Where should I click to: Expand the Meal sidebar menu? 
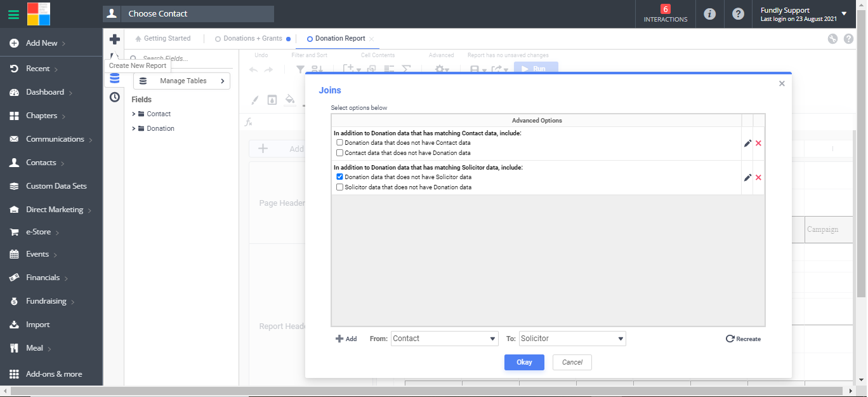pos(51,348)
